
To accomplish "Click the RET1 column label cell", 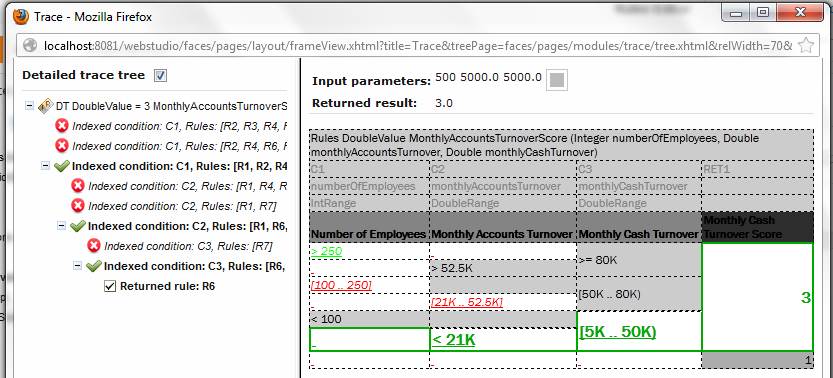I will pyautogui.click(x=757, y=169).
